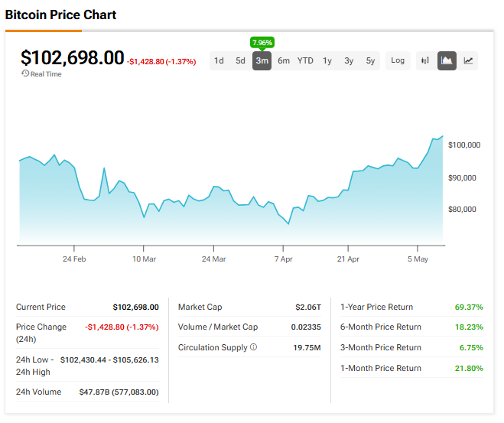Image resolution: width=504 pixels, height=423 pixels.
Task: Click the 10 Mar axis label
Action: 144,259
